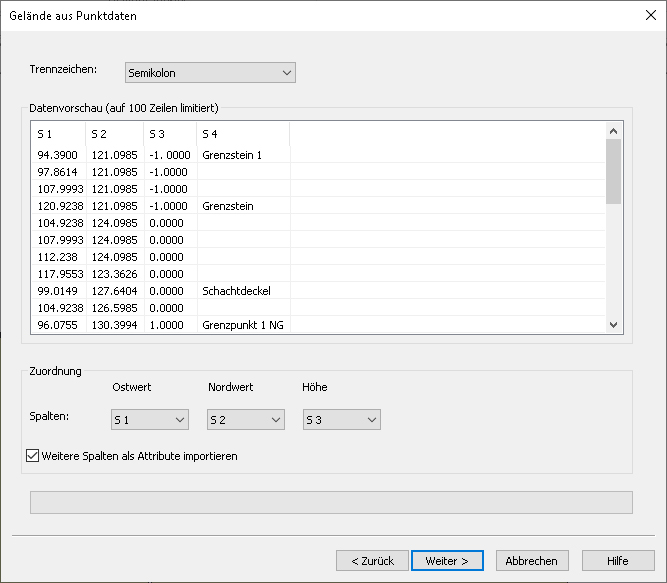This screenshot has height=583, width=667.
Task: Click the preview scroll down arrow
Action: coord(613,325)
